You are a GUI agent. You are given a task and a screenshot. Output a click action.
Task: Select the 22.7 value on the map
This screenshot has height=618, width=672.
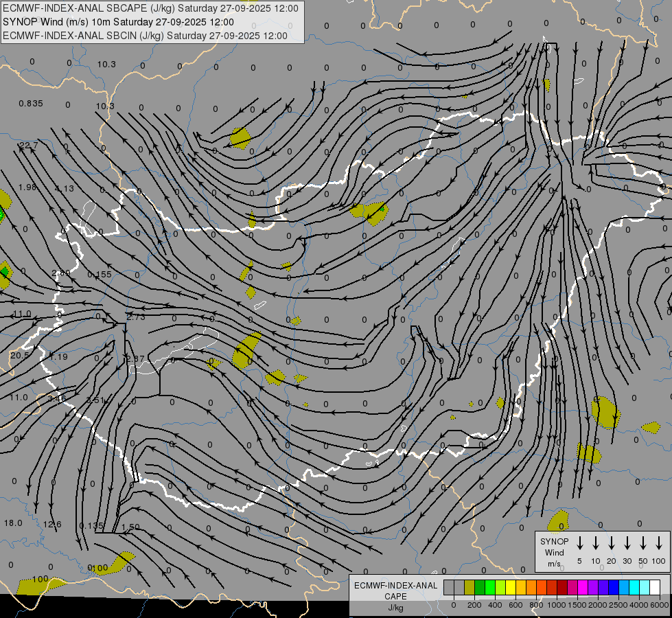point(28,146)
